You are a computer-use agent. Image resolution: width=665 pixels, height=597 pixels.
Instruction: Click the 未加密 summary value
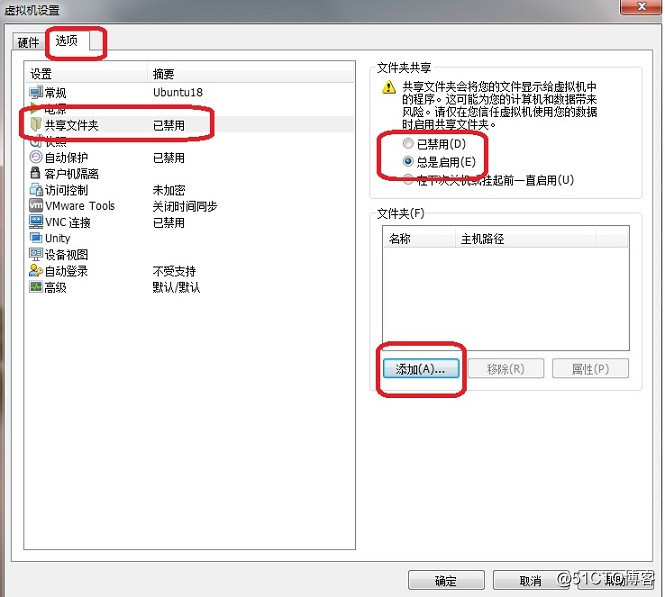169,190
